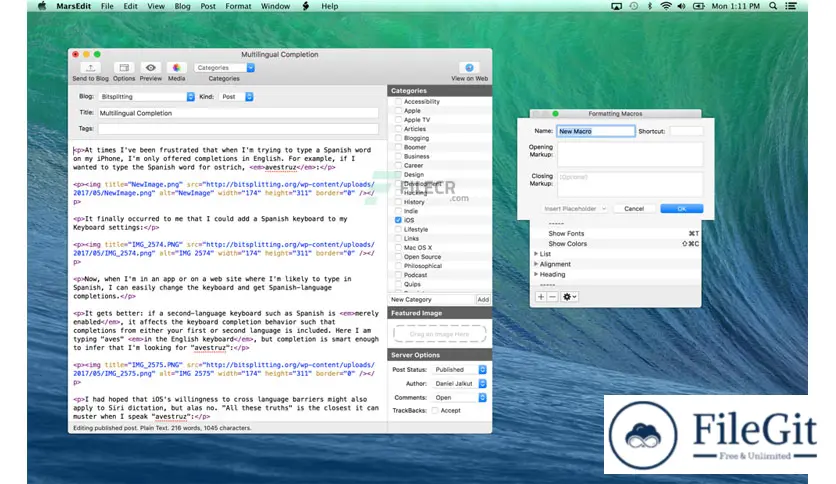Click the Add category button

(x=483, y=300)
